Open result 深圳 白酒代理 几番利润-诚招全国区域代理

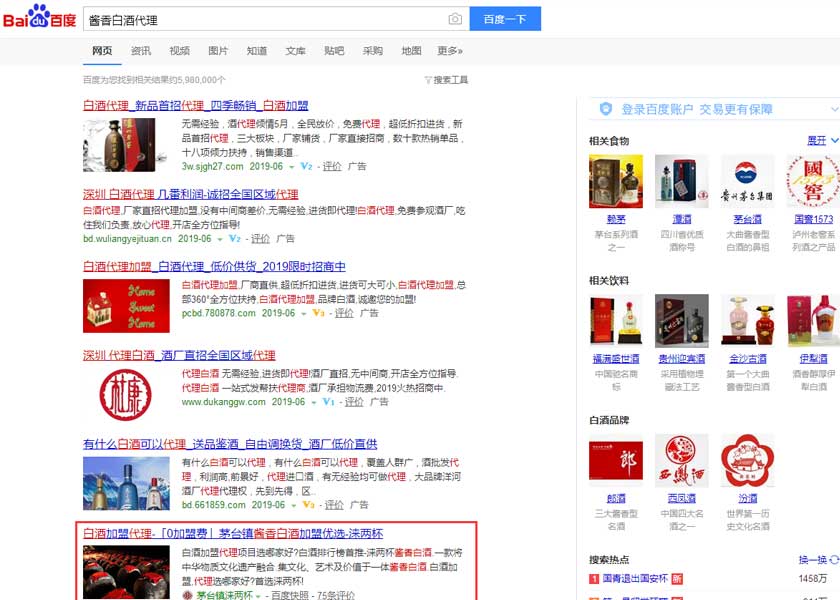(x=191, y=194)
